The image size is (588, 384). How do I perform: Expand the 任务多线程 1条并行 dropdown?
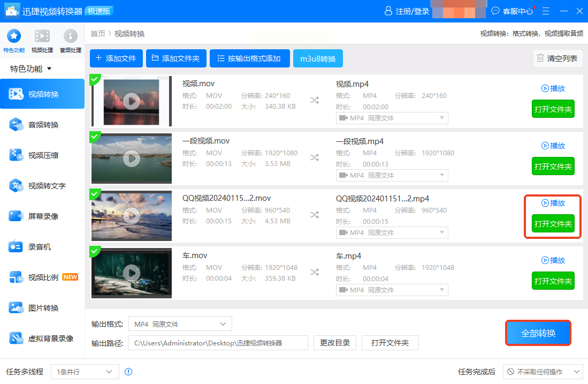(85, 372)
